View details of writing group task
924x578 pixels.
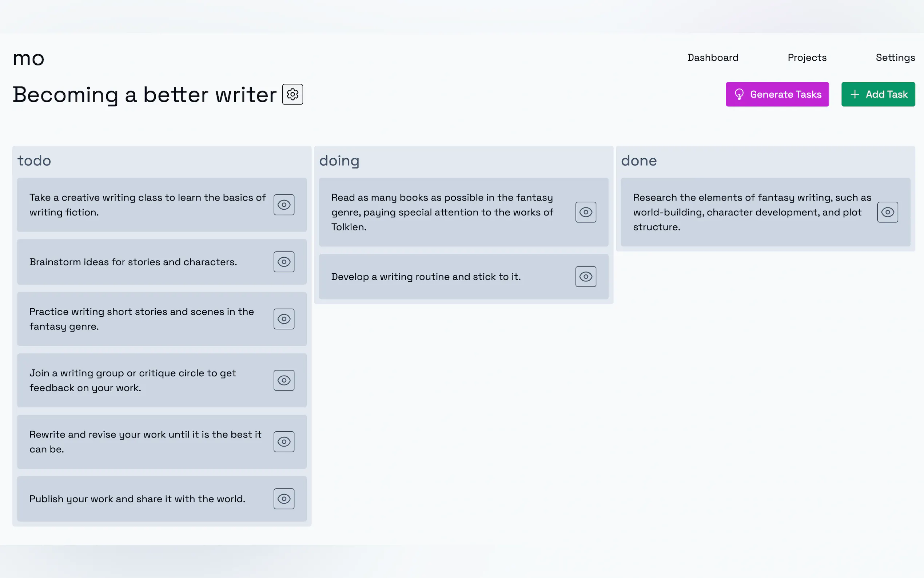click(284, 380)
